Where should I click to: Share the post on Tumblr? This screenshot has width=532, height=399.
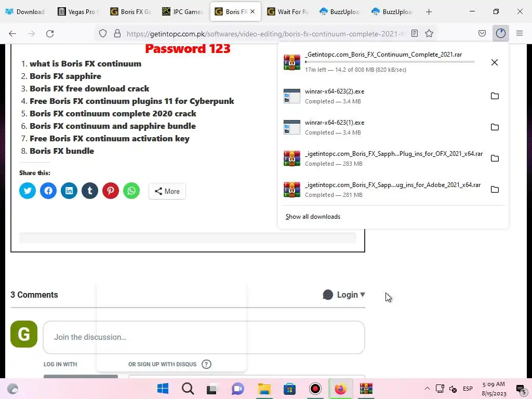[90, 191]
